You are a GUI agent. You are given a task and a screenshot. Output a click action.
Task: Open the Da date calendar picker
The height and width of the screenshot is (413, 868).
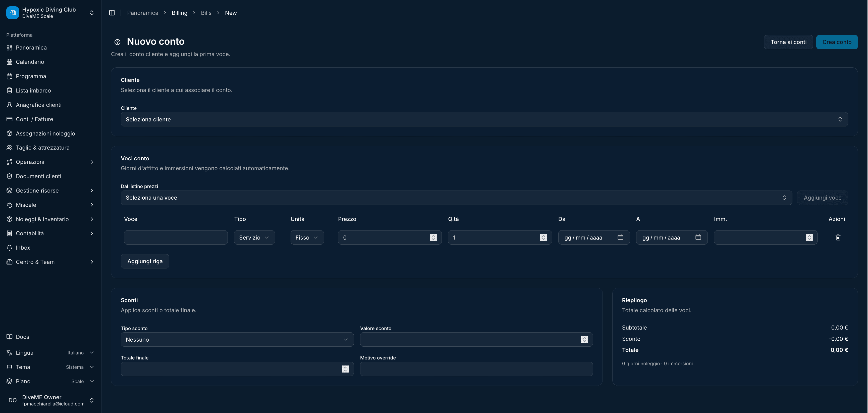pos(620,237)
